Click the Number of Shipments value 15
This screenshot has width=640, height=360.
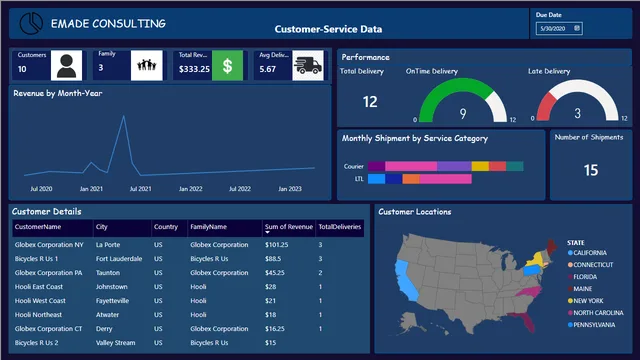(591, 170)
